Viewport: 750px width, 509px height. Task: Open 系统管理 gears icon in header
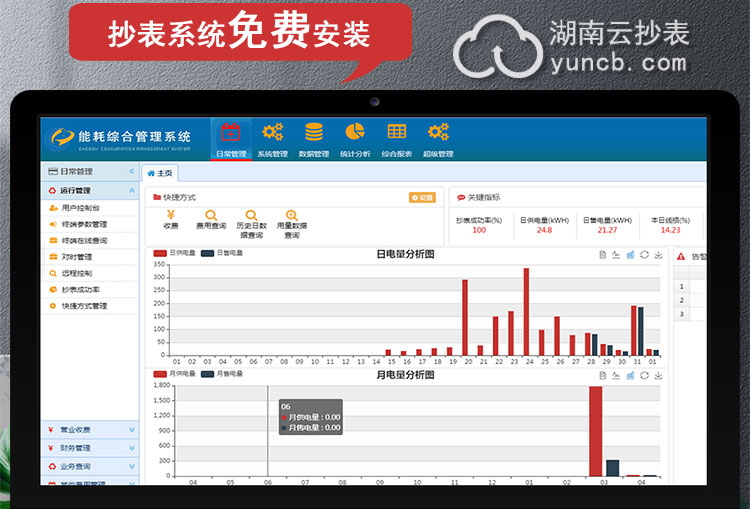[x=272, y=134]
